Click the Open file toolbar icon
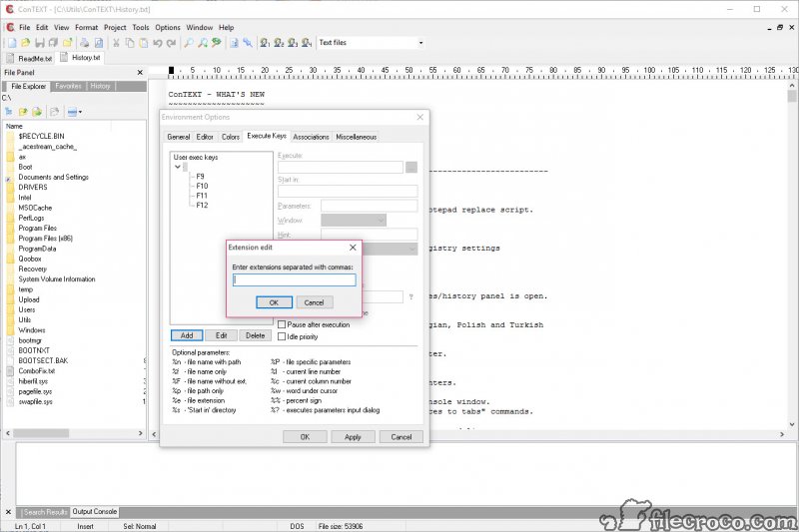This screenshot has height=532, width=799. point(26,43)
